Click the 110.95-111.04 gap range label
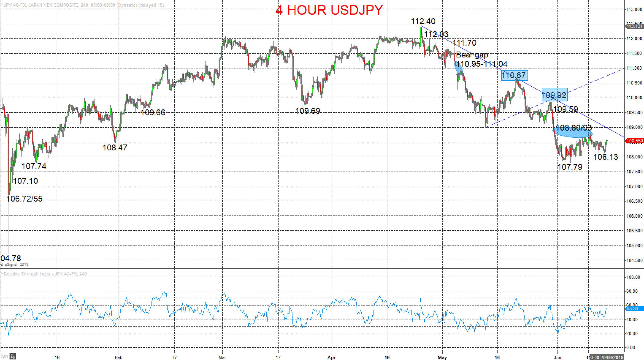Image resolution: width=644 pixels, height=360 pixels. click(x=482, y=64)
